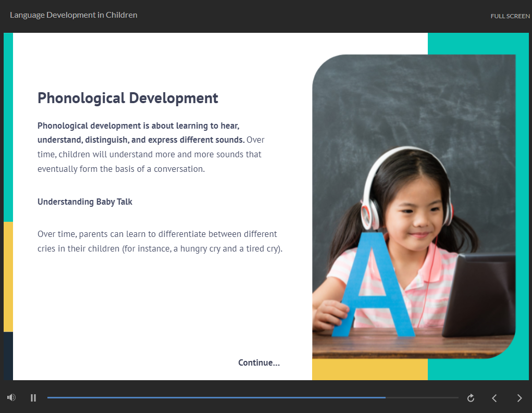Click the bold phonological development definition text

pos(139,133)
